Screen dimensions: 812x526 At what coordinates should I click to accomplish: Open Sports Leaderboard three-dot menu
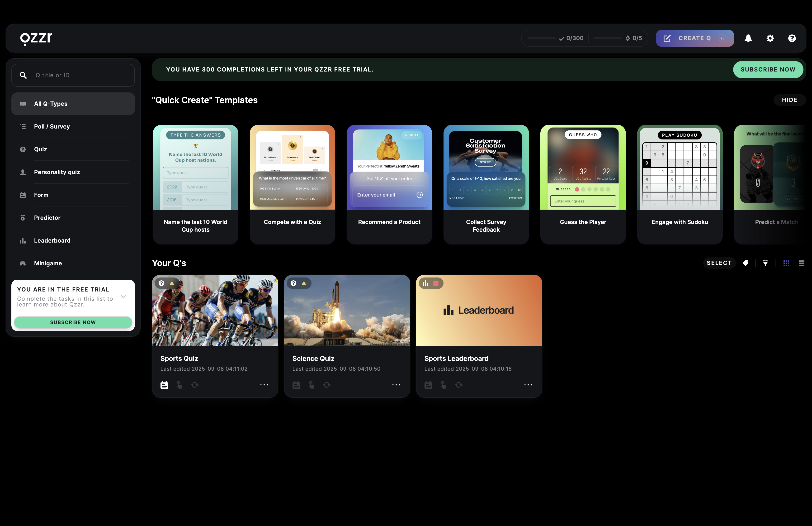[528, 385]
